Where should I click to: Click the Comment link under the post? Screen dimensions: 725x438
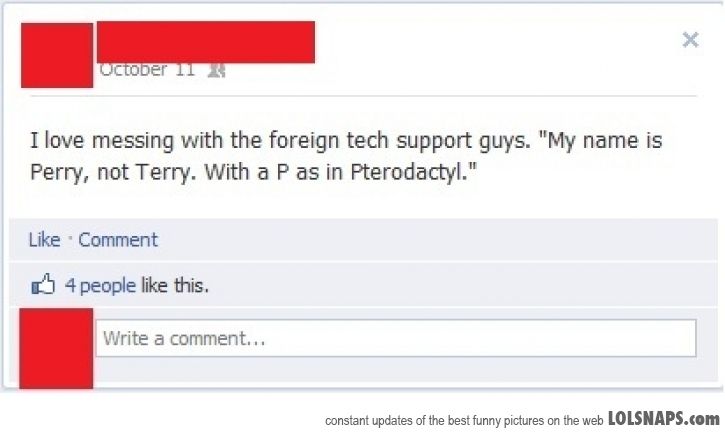118,240
